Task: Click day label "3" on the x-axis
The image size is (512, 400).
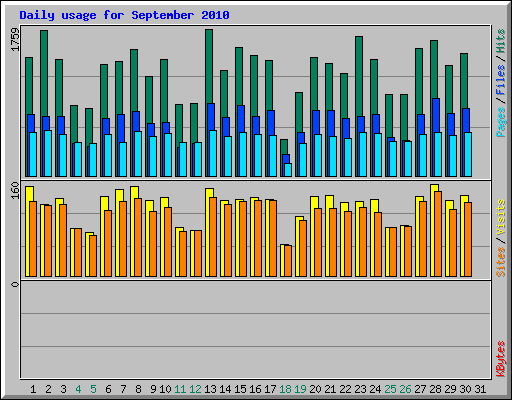Action: 63,389
